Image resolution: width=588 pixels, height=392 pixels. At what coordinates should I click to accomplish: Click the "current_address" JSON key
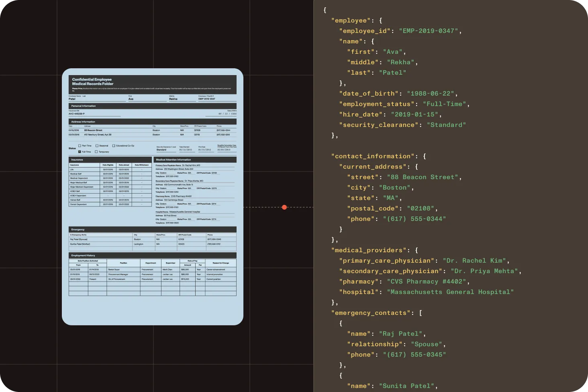point(373,167)
